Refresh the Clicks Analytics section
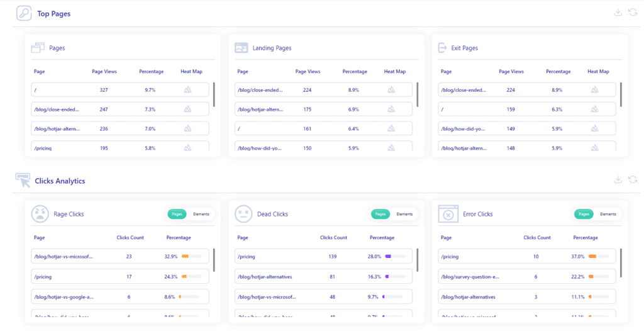This screenshot has height=331, width=644. (x=633, y=180)
